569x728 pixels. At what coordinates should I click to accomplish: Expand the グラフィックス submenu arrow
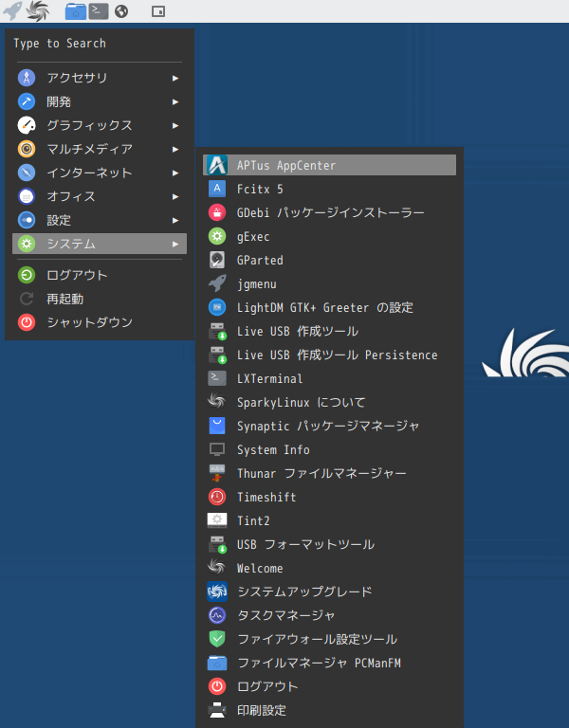(x=175, y=125)
